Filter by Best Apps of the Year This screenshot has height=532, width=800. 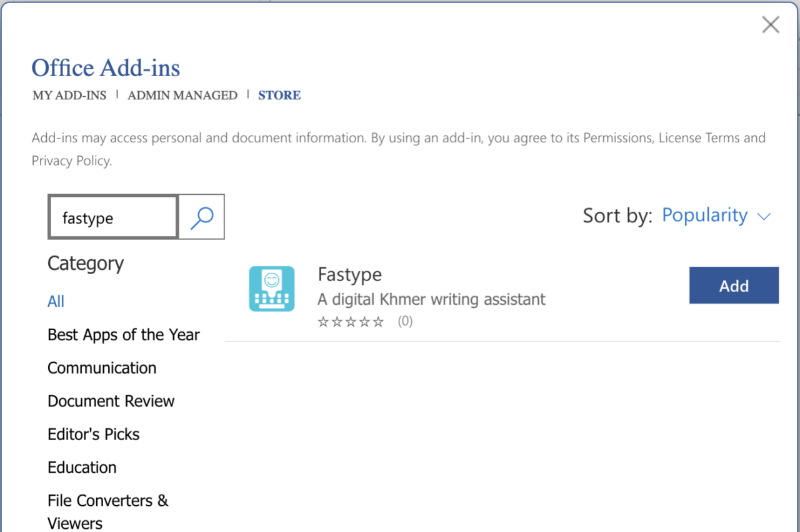[123, 335]
